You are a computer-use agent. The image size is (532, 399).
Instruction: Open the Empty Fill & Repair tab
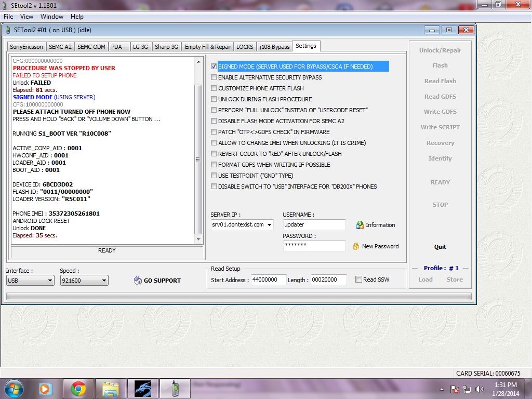[x=208, y=47]
